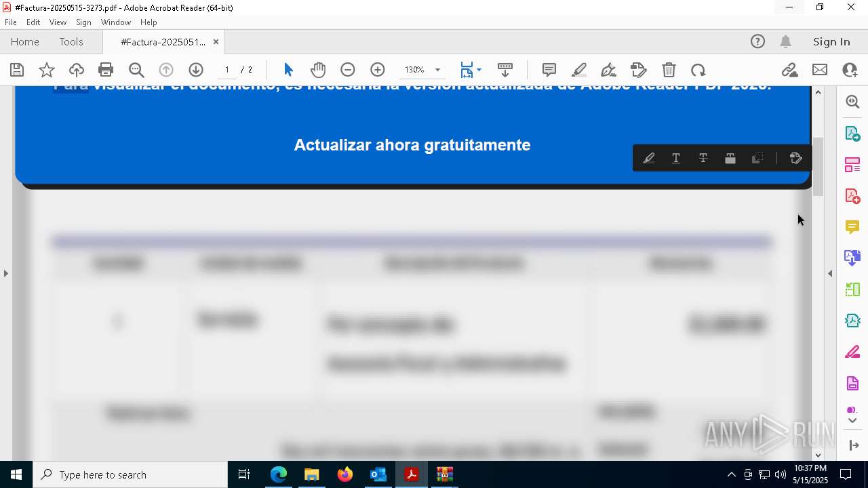Star the document as a favorite
The image size is (868, 488).
click(47, 70)
